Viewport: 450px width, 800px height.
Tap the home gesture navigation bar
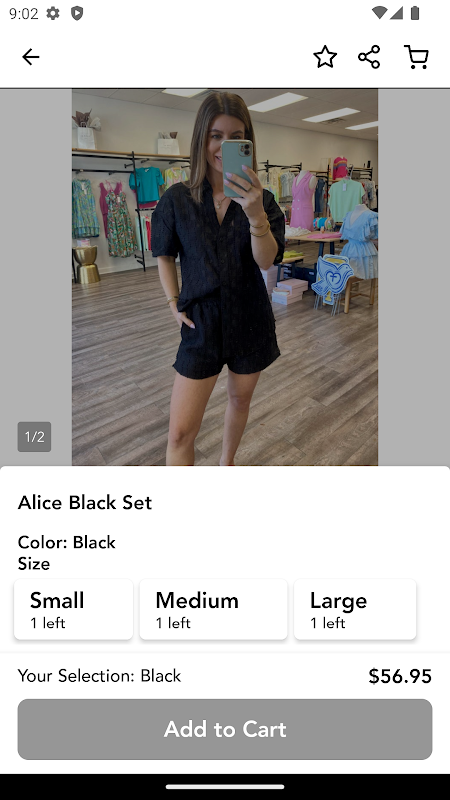(225, 787)
